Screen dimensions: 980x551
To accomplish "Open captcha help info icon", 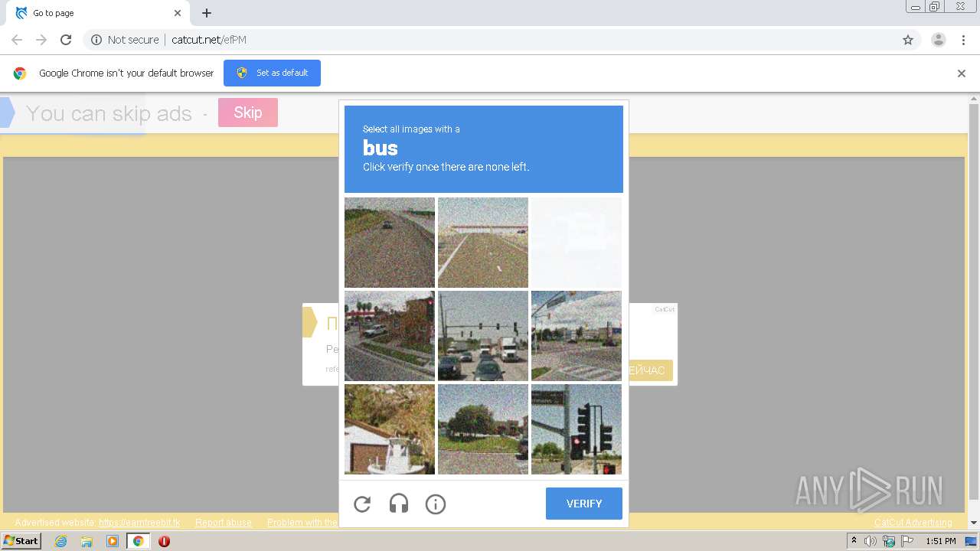I will coord(436,504).
